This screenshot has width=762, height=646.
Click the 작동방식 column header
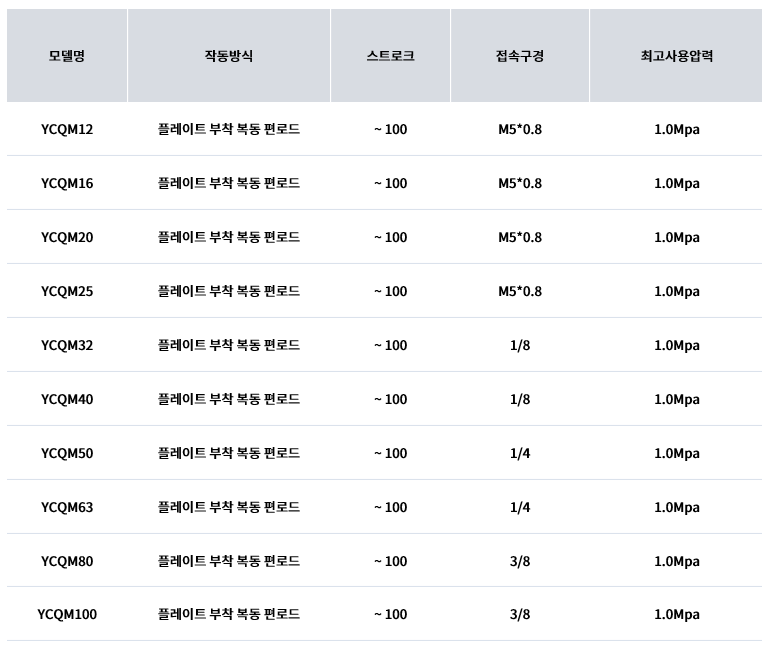(229, 56)
